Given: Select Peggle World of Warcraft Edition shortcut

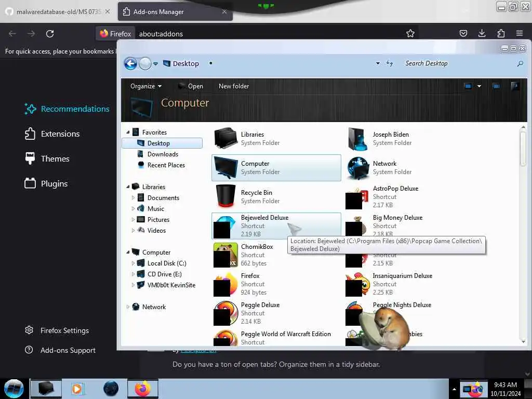Looking at the screenshot, I should 276,338.
